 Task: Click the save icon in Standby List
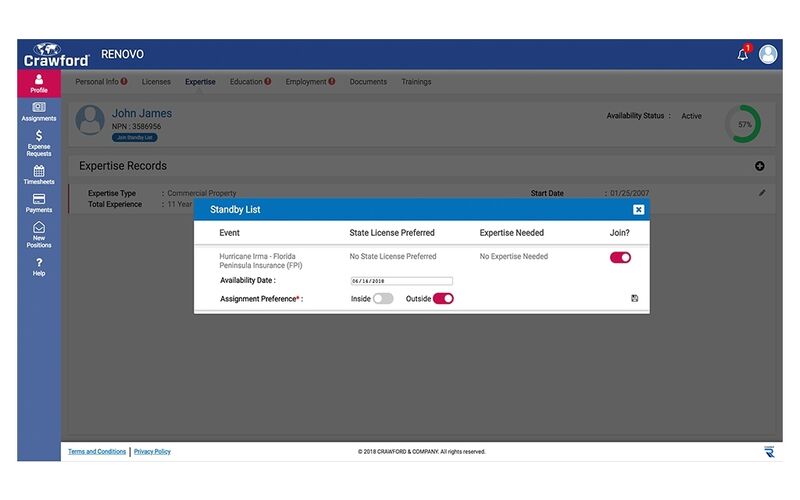(635, 298)
